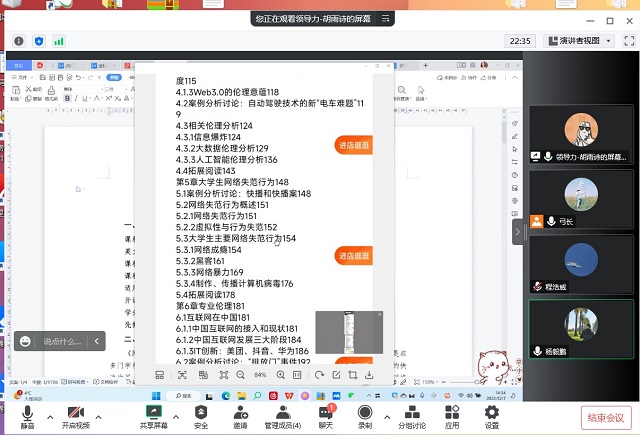Click the upper 进店逛逛 orange button

tap(353, 145)
